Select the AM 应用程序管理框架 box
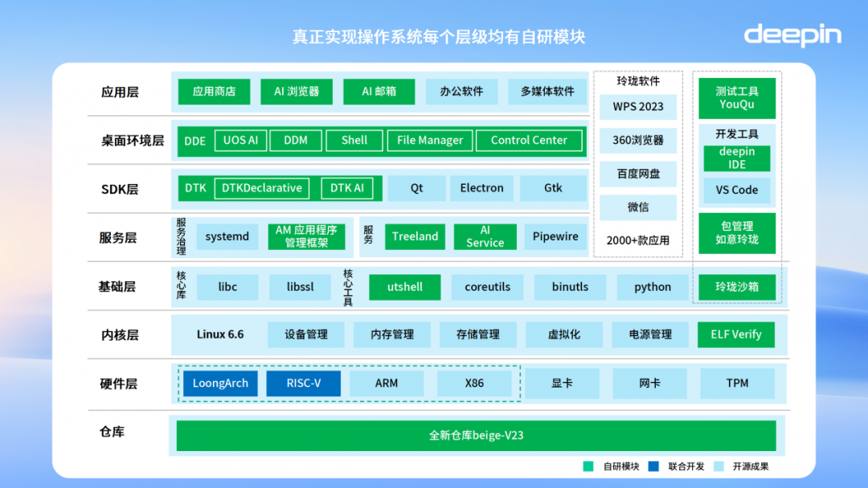 tap(306, 236)
